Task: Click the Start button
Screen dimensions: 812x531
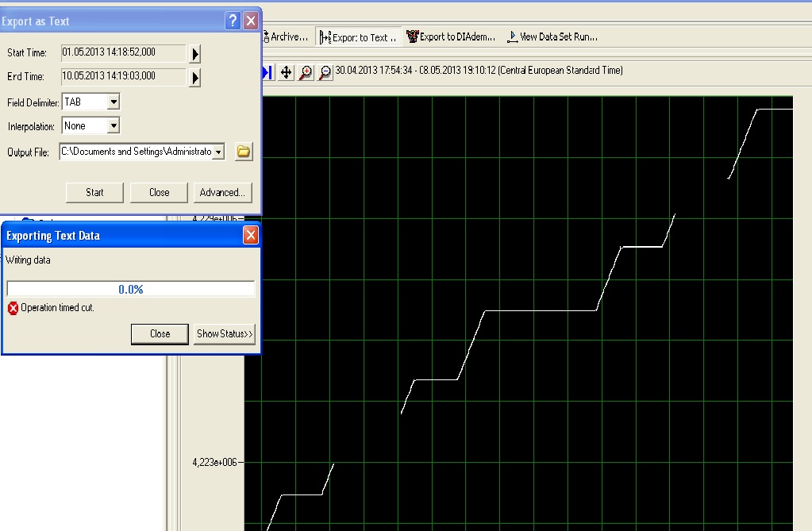Action: pos(94,192)
